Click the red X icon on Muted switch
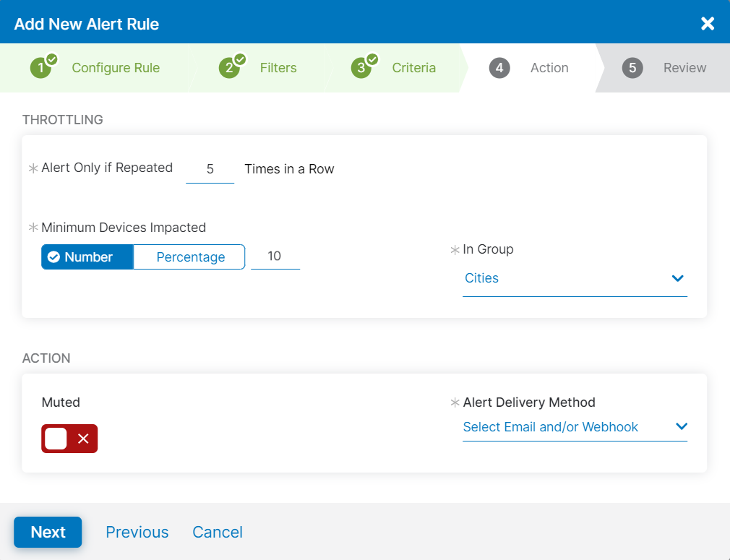 click(x=82, y=439)
